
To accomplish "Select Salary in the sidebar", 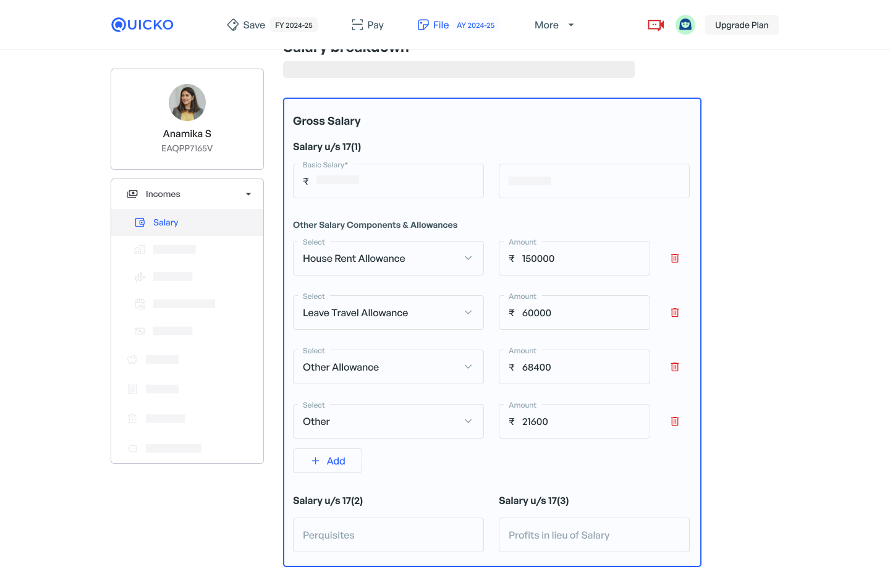I will click(x=166, y=222).
